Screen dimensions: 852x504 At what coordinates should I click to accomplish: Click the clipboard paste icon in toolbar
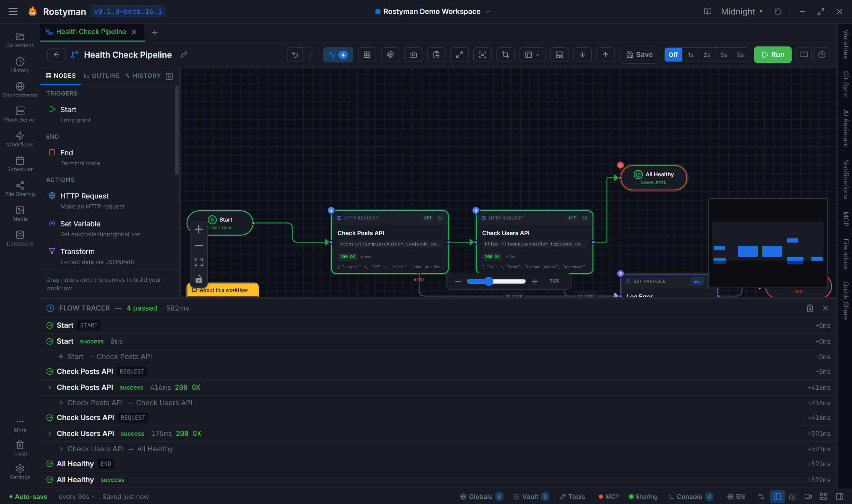pyautogui.click(x=436, y=55)
